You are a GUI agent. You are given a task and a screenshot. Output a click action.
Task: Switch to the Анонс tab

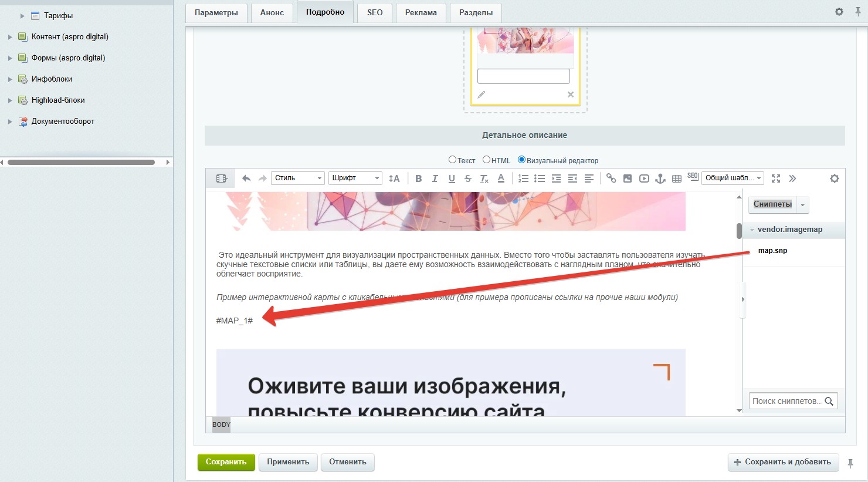click(272, 12)
